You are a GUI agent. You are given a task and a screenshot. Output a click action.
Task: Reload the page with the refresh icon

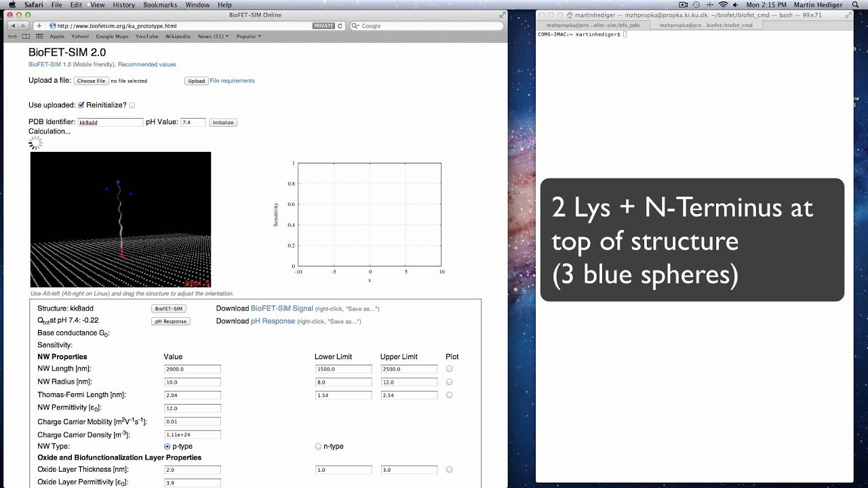click(x=340, y=26)
